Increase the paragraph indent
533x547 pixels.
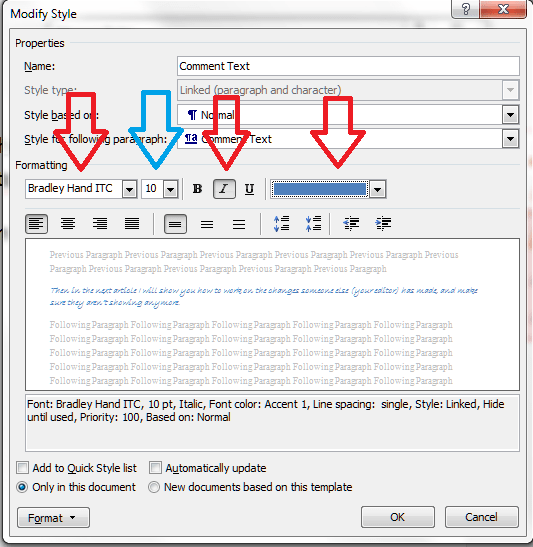pyautogui.click(x=383, y=224)
